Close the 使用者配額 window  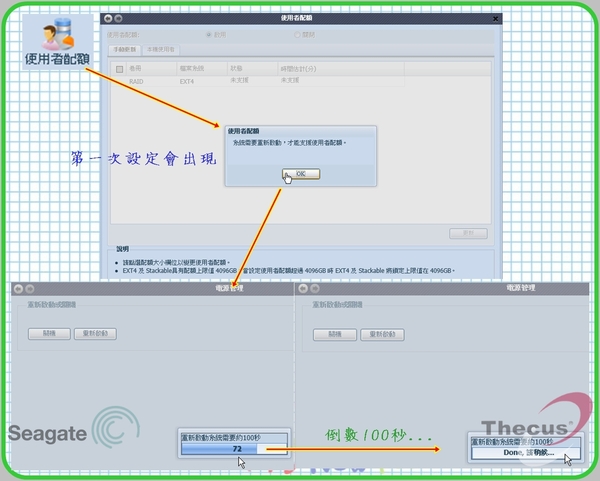tap(495, 19)
